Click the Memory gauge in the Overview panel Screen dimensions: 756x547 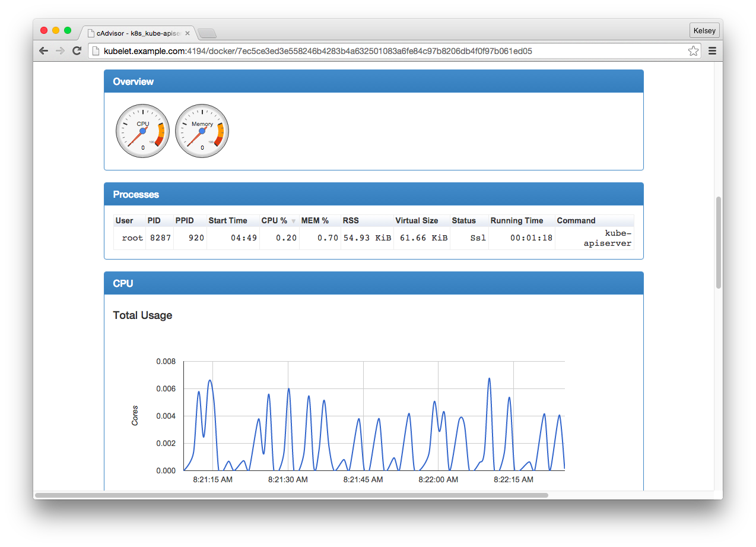[x=202, y=130]
